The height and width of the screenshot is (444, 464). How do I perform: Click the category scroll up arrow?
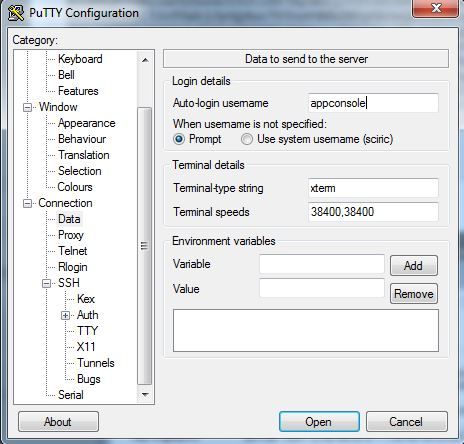(x=145, y=60)
